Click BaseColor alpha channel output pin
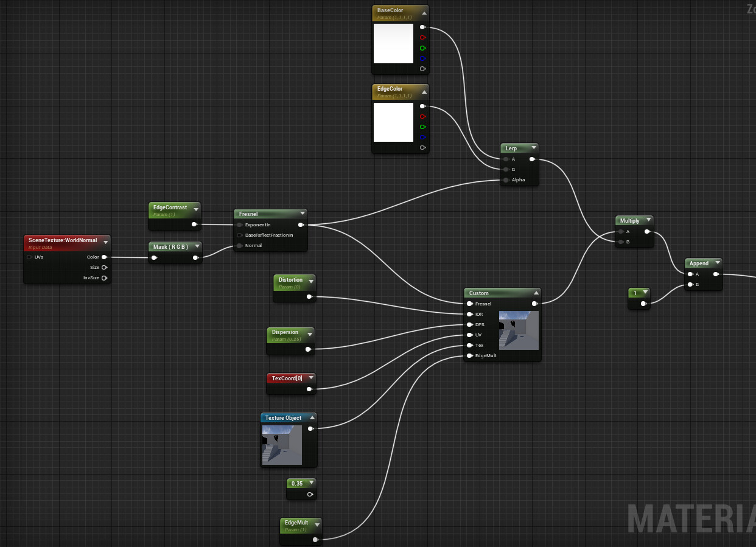Viewport: 756px width, 547px height. [423, 69]
